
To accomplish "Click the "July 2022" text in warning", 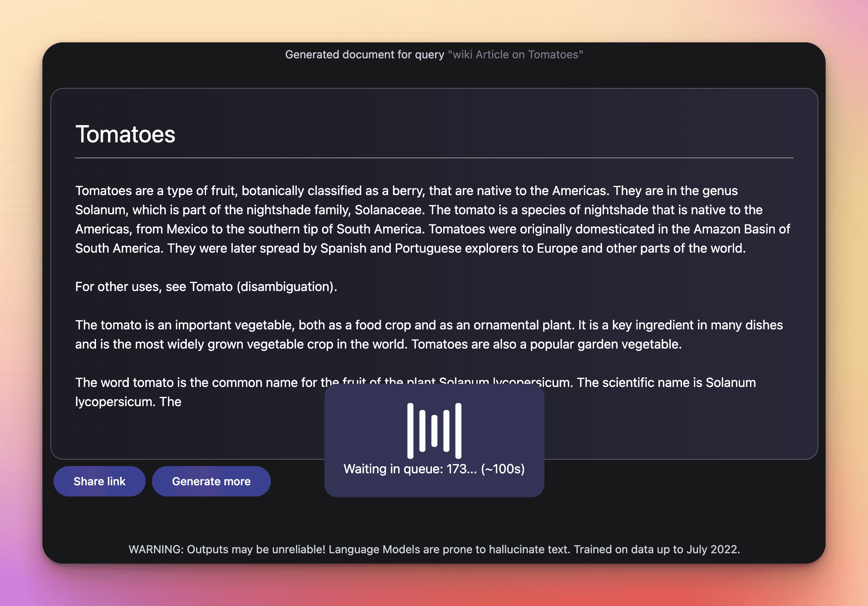I will click(x=712, y=549).
